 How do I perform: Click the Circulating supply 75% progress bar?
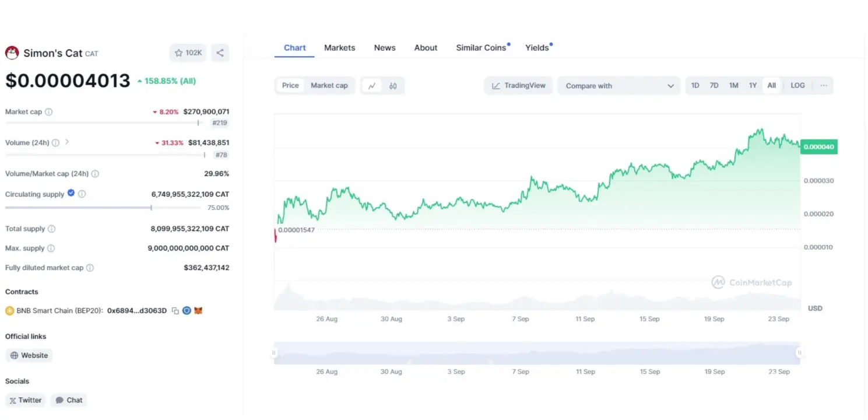(x=103, y=208)
